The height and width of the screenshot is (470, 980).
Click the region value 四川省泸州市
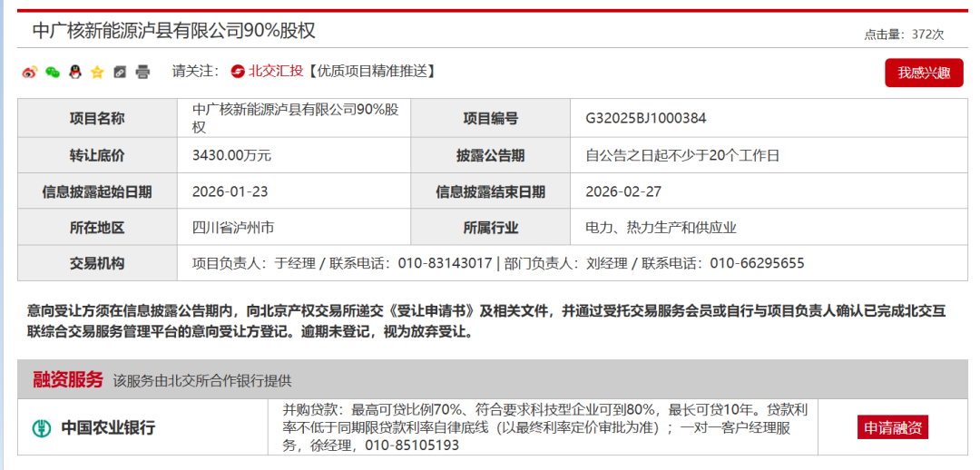coord(233,228)
